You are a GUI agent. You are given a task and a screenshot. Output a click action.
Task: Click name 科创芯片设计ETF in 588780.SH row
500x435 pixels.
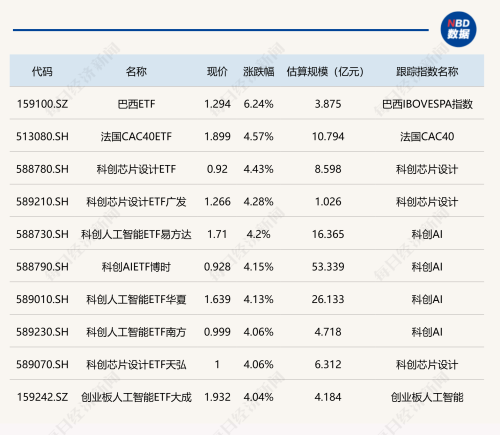[x=136, y=169]
